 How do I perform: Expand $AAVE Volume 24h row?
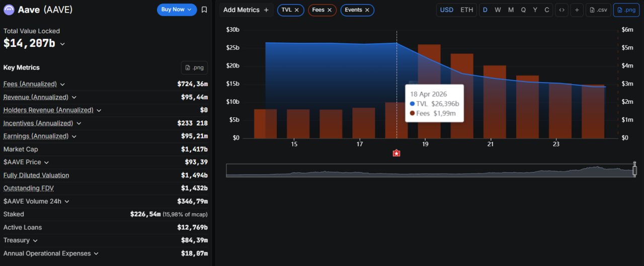(x=67, y=202)
